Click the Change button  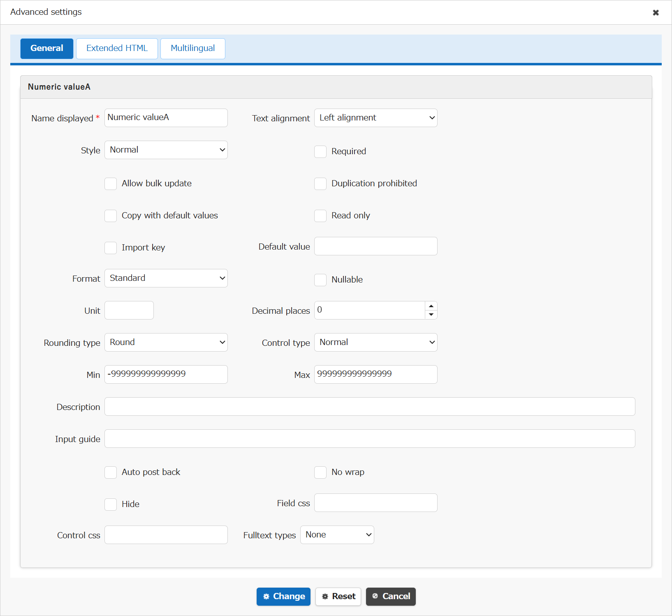[283, 597]
